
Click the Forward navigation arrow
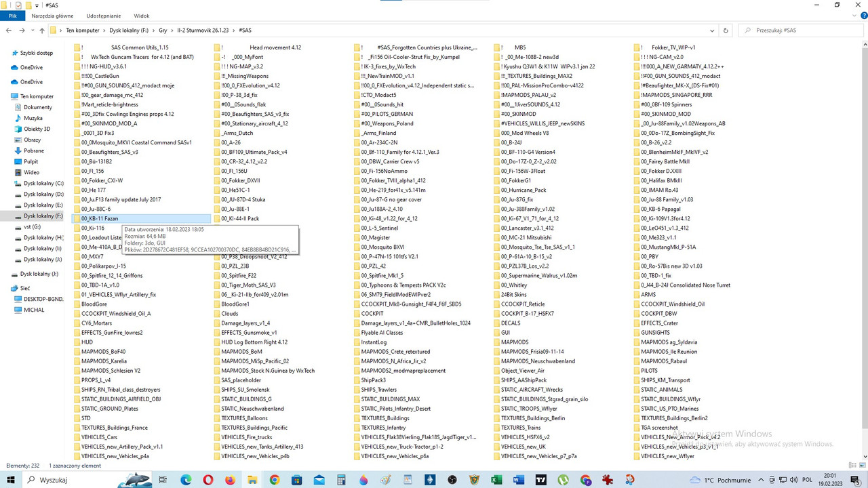tap(22, 30)
